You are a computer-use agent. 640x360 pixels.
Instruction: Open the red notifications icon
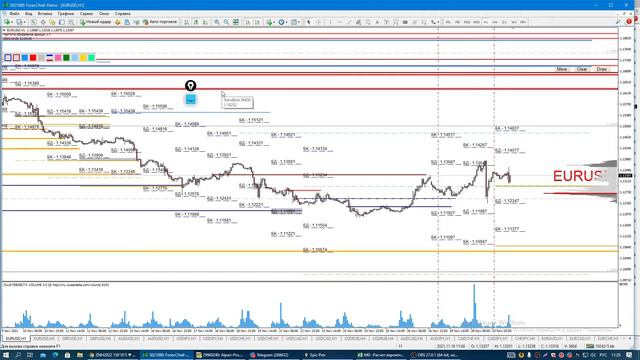point(629,22)
